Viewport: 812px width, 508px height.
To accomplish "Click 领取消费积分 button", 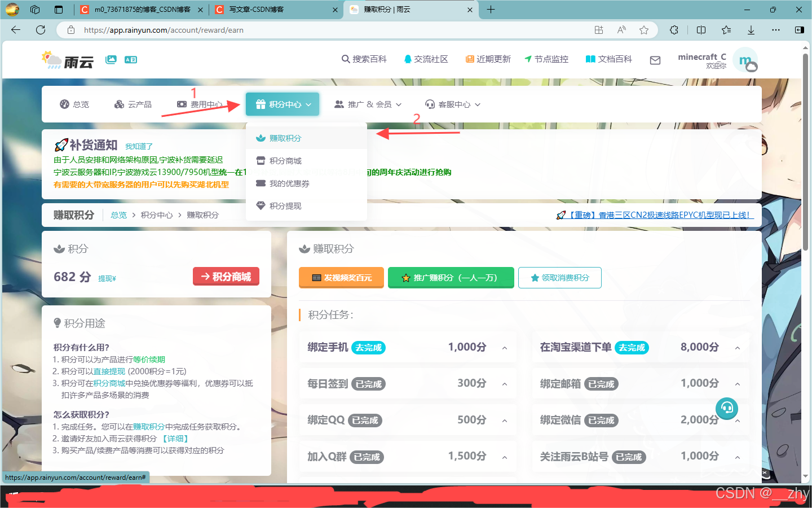I will (x=560, y=277).
